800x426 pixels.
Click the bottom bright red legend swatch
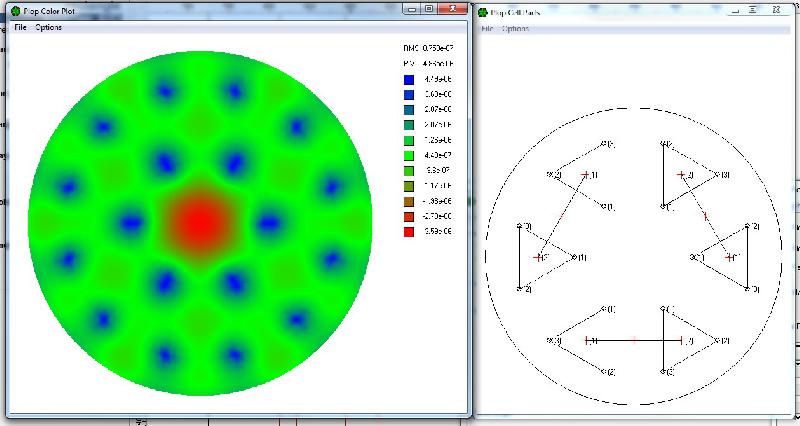(x=409, y=232)
